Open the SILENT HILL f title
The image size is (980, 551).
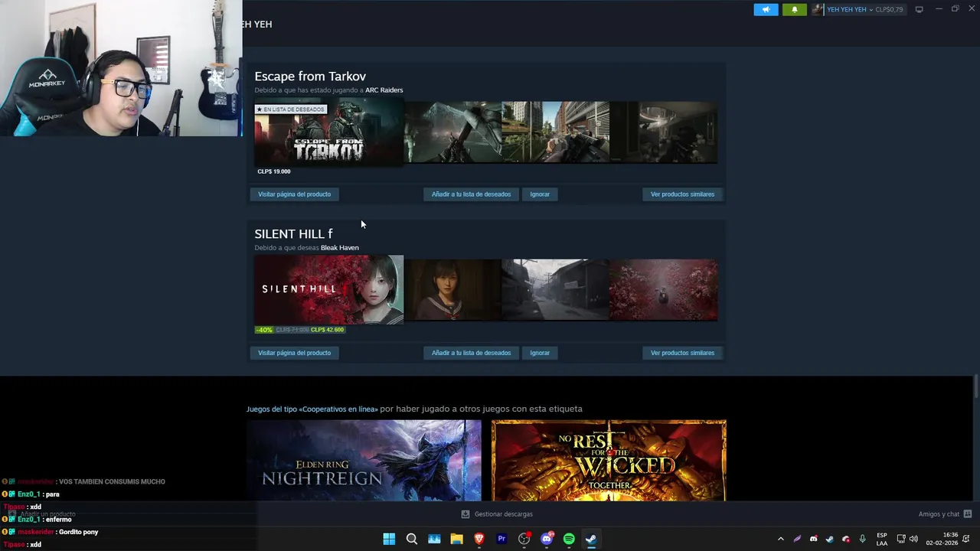[x=293, y=233]
